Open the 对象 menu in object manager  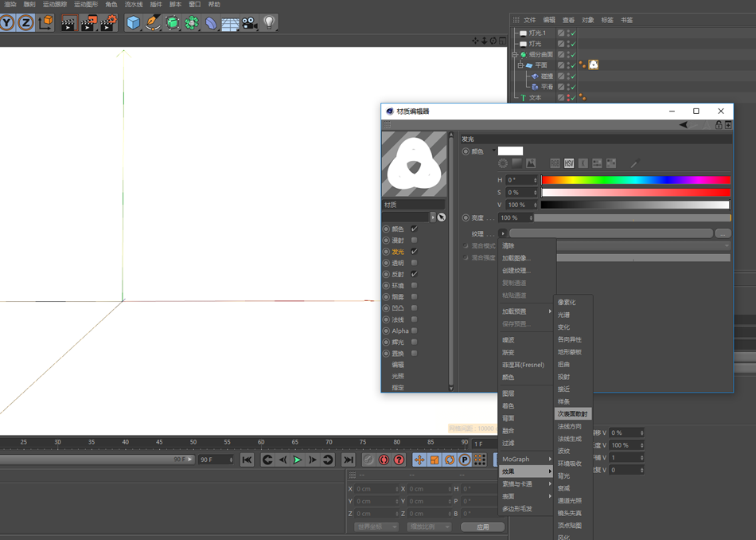click(x=588, y=20)
